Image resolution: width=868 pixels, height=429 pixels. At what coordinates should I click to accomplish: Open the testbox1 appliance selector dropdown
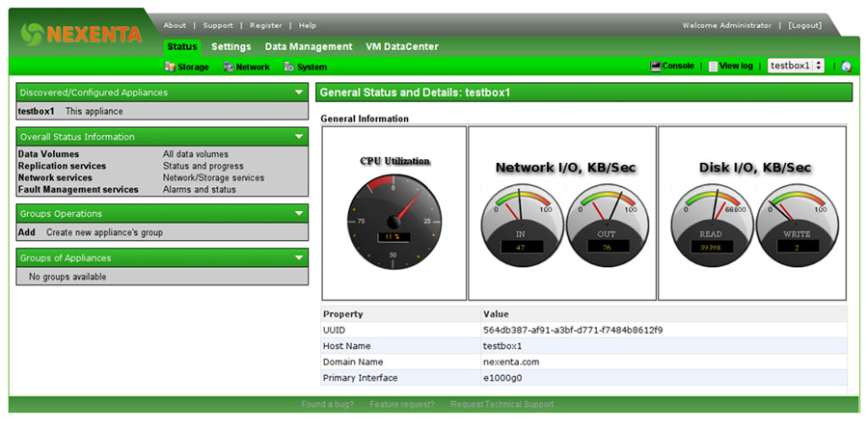point(796,66)
